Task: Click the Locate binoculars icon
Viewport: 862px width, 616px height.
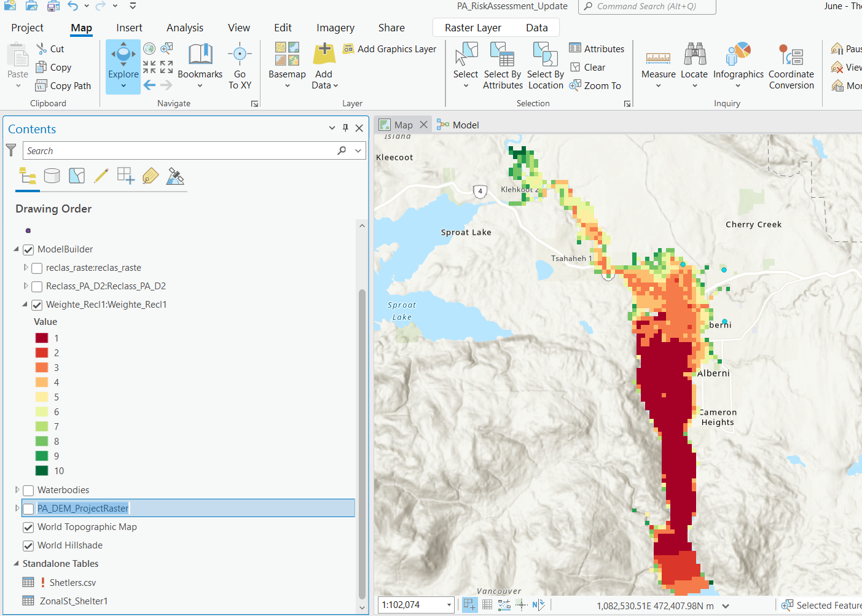Action: [x=694, y=55]
